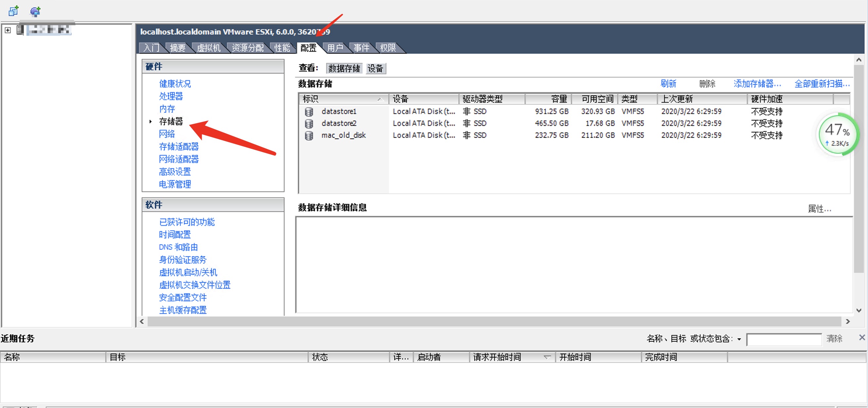Screen dimensions: 868x408
Task: Select datastore1 row name
Action: (x=339, y=112)
